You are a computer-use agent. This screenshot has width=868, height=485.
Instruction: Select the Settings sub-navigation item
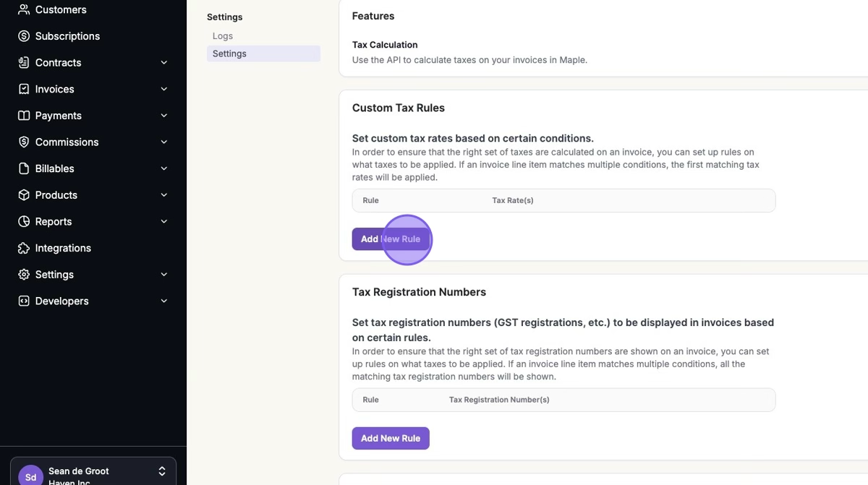click(229, 53)
